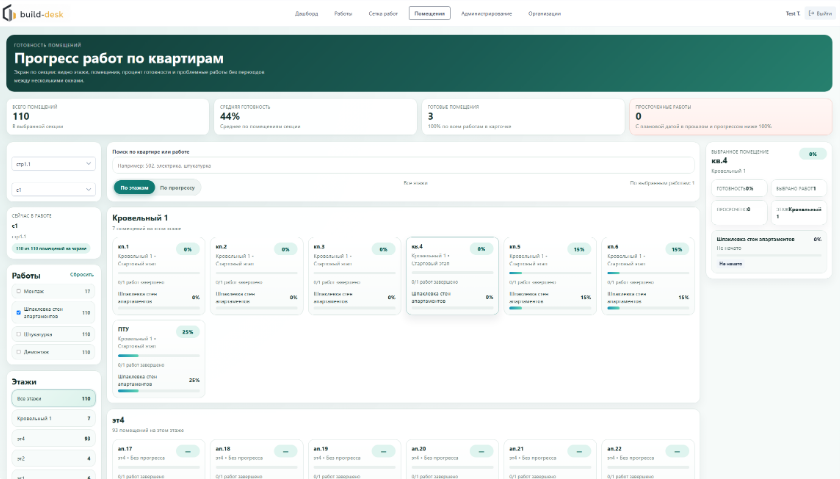Click the Всего помещений 110 stat card
The width and height of the screenshot is (840, 479).
(108, 116)
